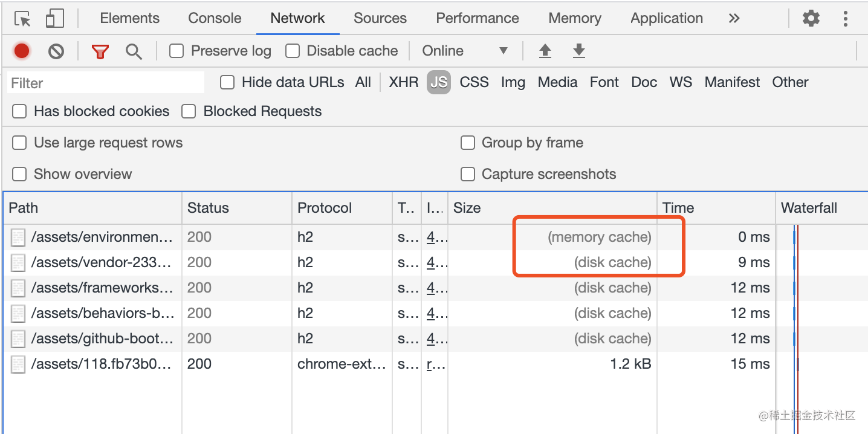The height and width of the screenshot is (434, 868).
Task: Sort by the Status column header
Action: point(237,208)
